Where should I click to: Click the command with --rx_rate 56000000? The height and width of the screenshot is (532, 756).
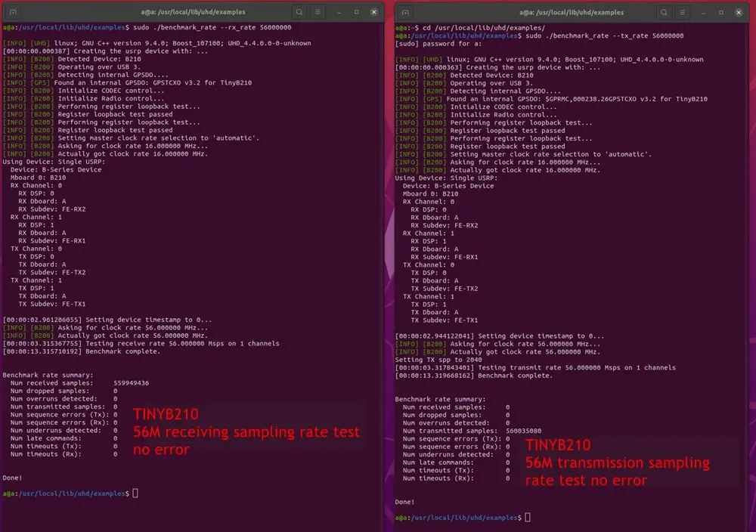coord(212,27)
